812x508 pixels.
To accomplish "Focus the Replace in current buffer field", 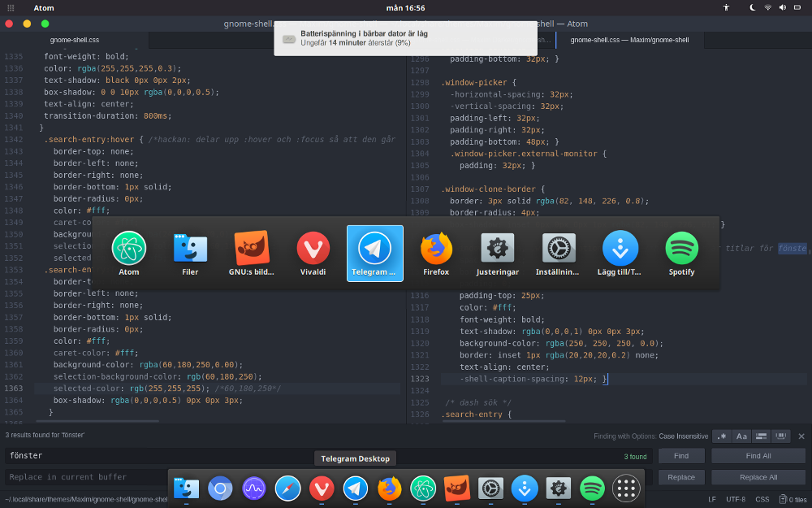I will click(88, 477).
